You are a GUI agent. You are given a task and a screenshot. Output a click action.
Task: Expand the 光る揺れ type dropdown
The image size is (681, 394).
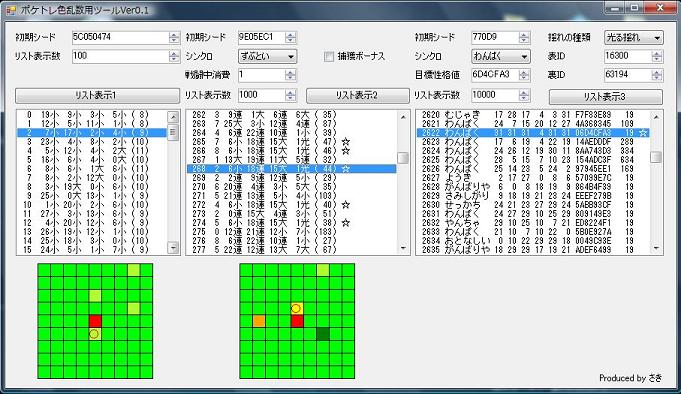634,38
